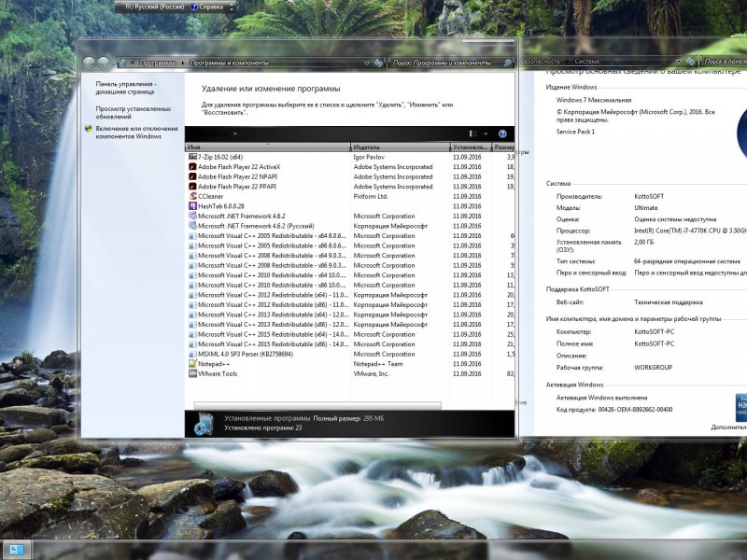Open the language bar options dropdown
747x560 pixels.
[x=232, y=7]
